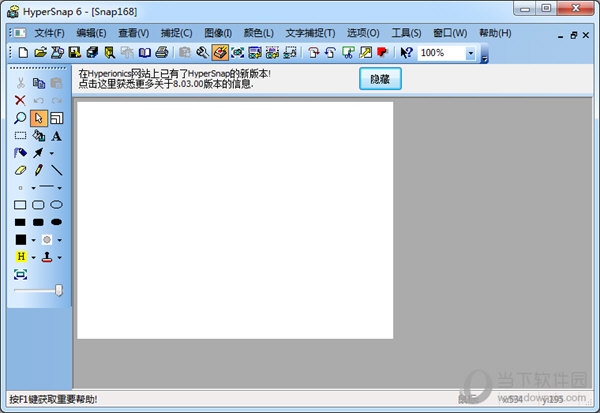Select the nested frames resize tool
The image size is (600, 413).
[x=57, y=118]
